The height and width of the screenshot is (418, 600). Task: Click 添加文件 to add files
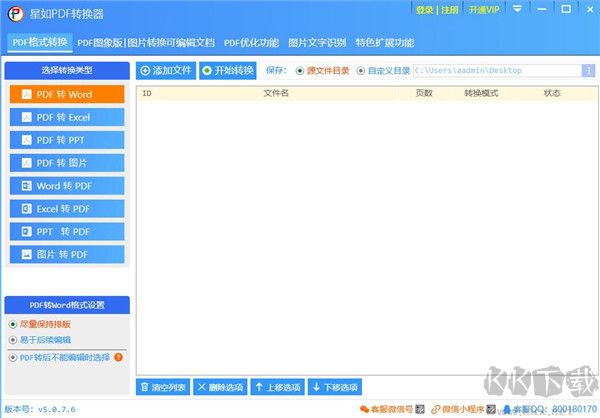pyautogui.click(x=166, y=71)
